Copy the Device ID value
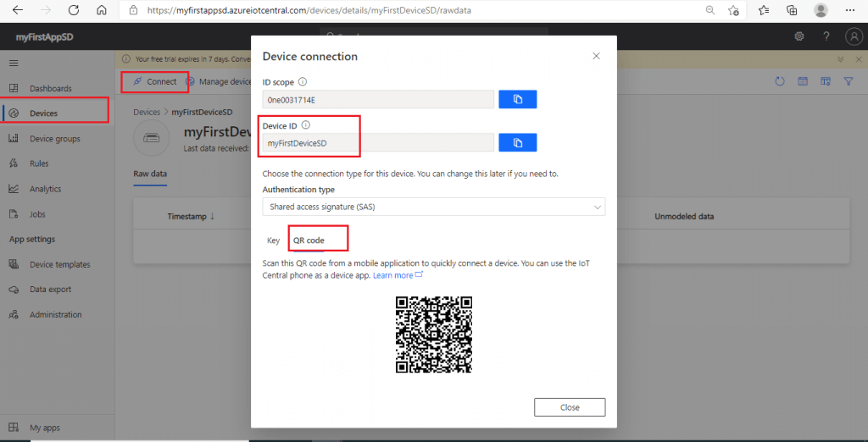The width and height of the screenshot is (868, 442). (518, 143)
